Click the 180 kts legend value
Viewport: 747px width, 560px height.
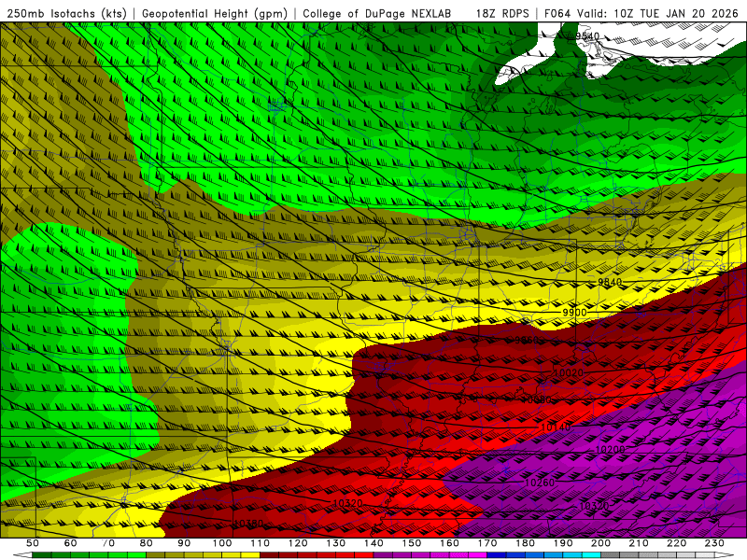pyautogui.click(x=525, y=543)
